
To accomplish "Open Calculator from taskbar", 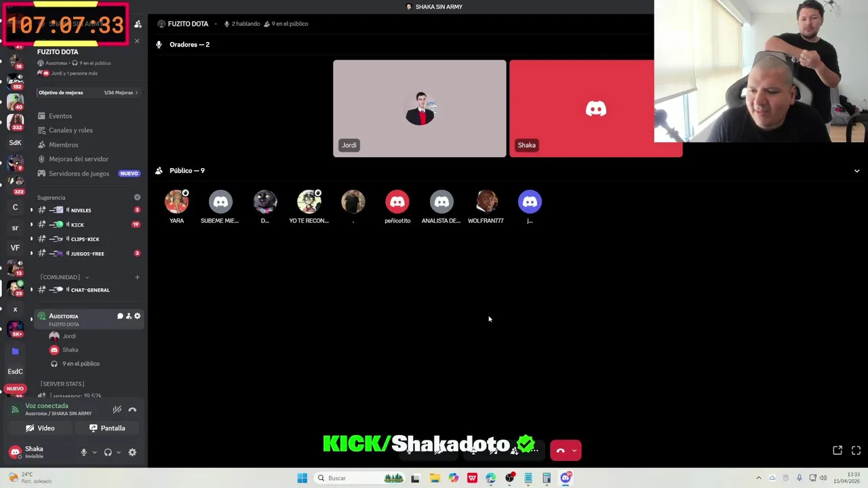I will coord(547,478).
